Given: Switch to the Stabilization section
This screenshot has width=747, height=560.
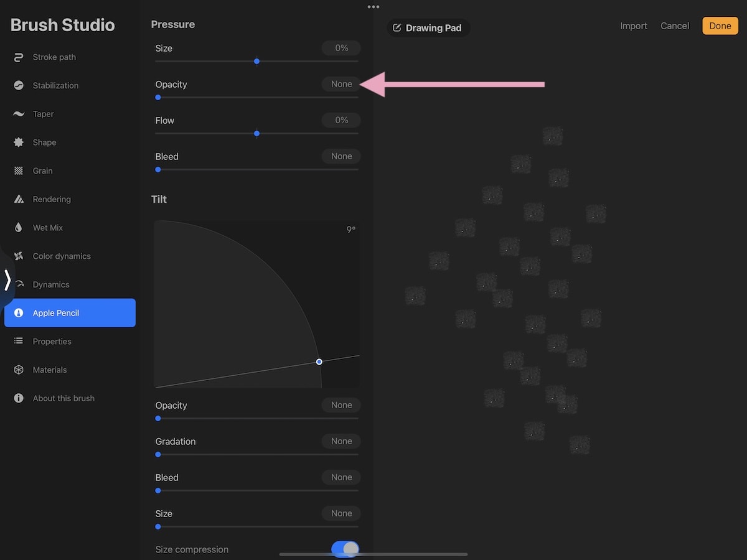Looking at the screenshot, I should pyautogui.click(x=70, y=85).
